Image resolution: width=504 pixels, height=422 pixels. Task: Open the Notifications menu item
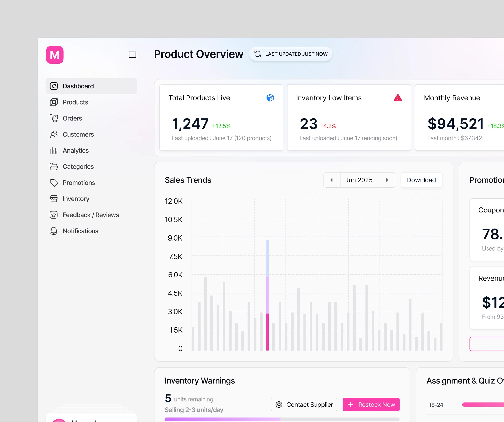click(91, 231)
